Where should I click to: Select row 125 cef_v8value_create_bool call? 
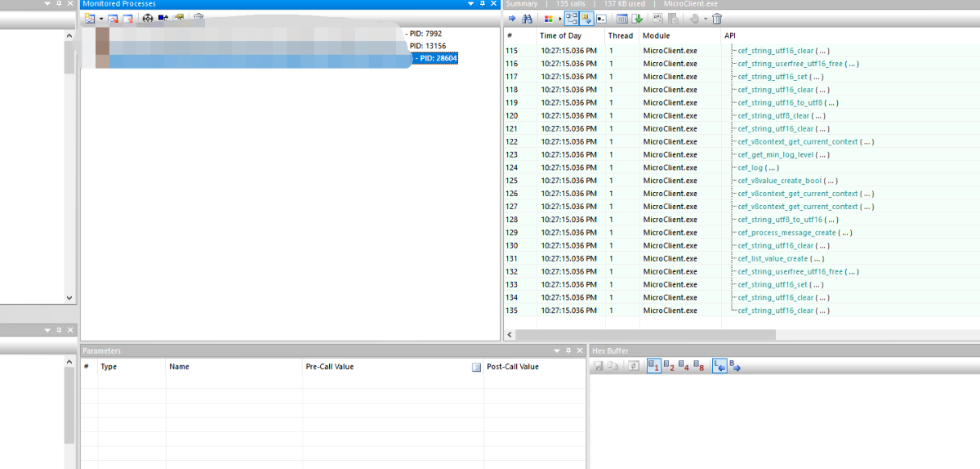click(742, 181)
